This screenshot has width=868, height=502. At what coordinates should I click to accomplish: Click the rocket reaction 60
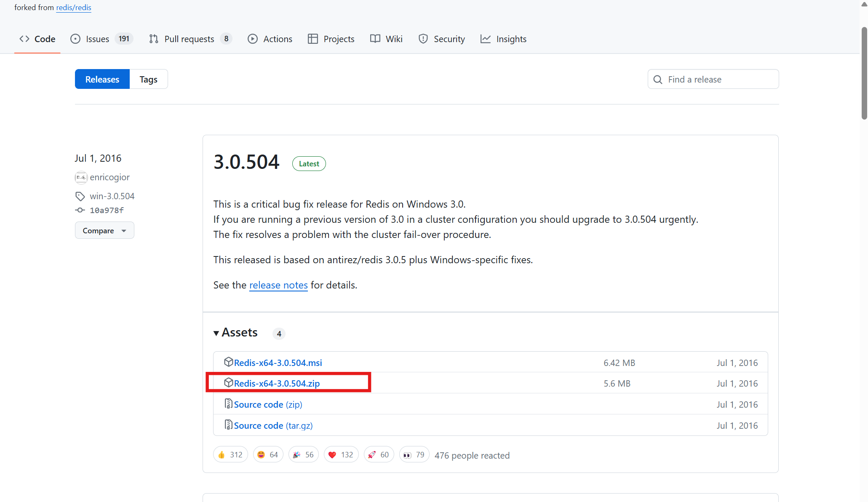379,455
